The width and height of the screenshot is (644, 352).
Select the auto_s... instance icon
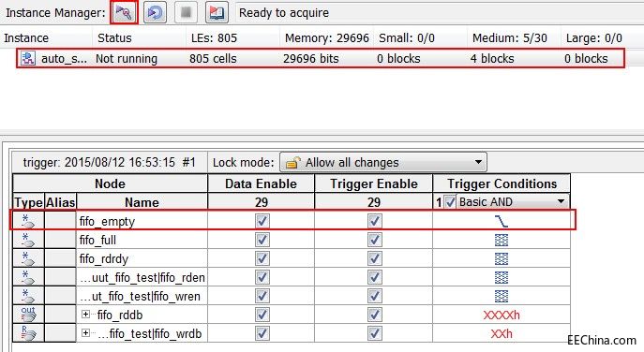point(28,58)
